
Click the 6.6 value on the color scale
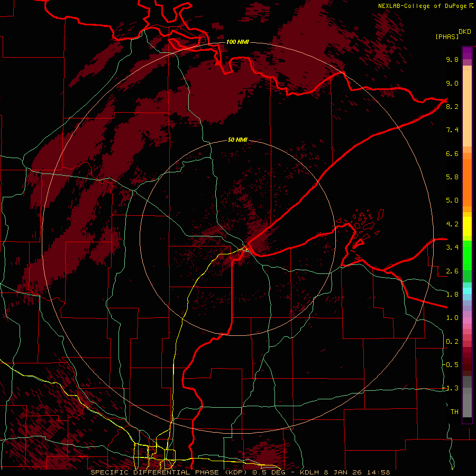[452, 153]
